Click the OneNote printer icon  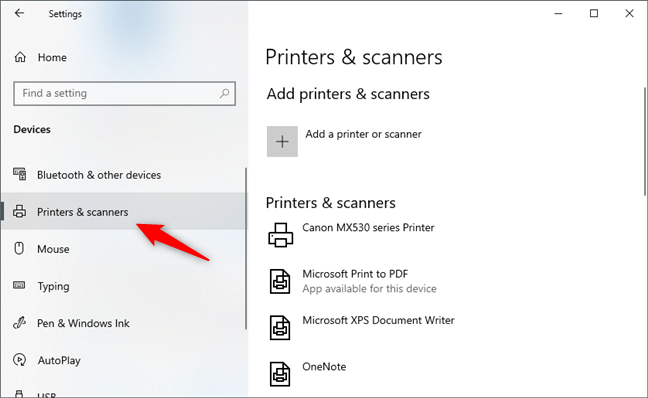[x=280, y=374]
